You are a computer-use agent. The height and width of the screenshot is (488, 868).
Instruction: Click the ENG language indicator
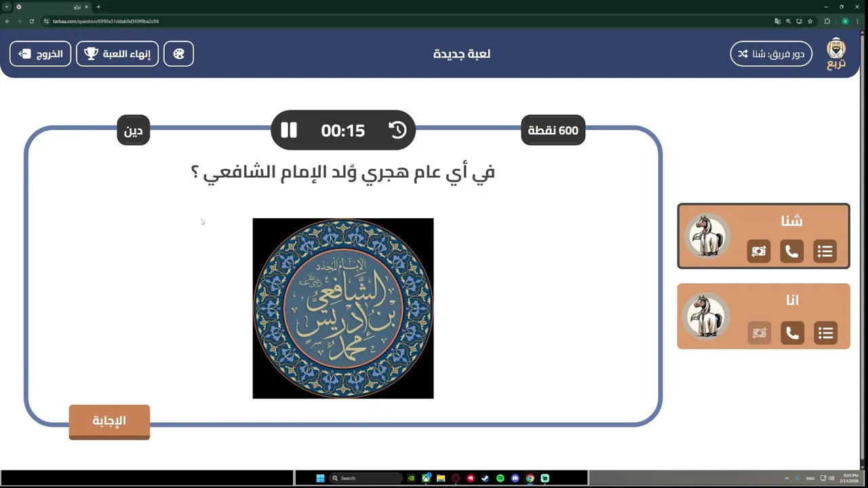coord(810,478)
